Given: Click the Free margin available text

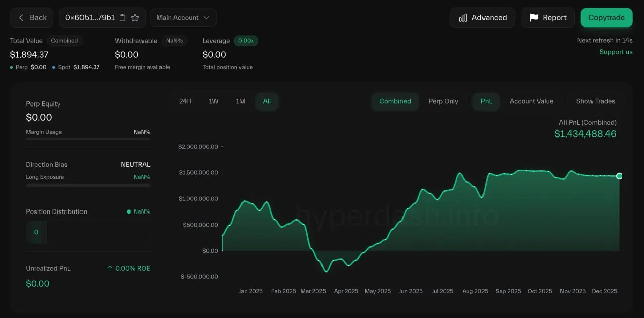Looking at the screenshot, I should coord(142,67).
